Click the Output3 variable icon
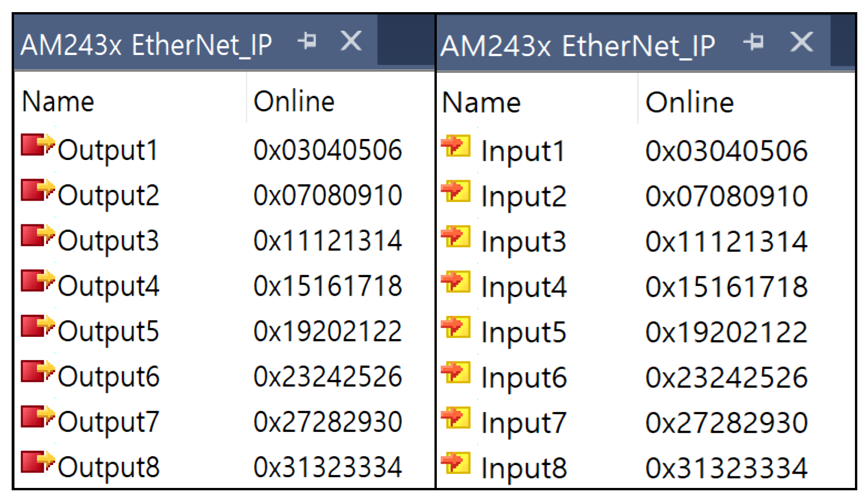The height and width of the screenshot is (501, 868). (x=37, y=236)
